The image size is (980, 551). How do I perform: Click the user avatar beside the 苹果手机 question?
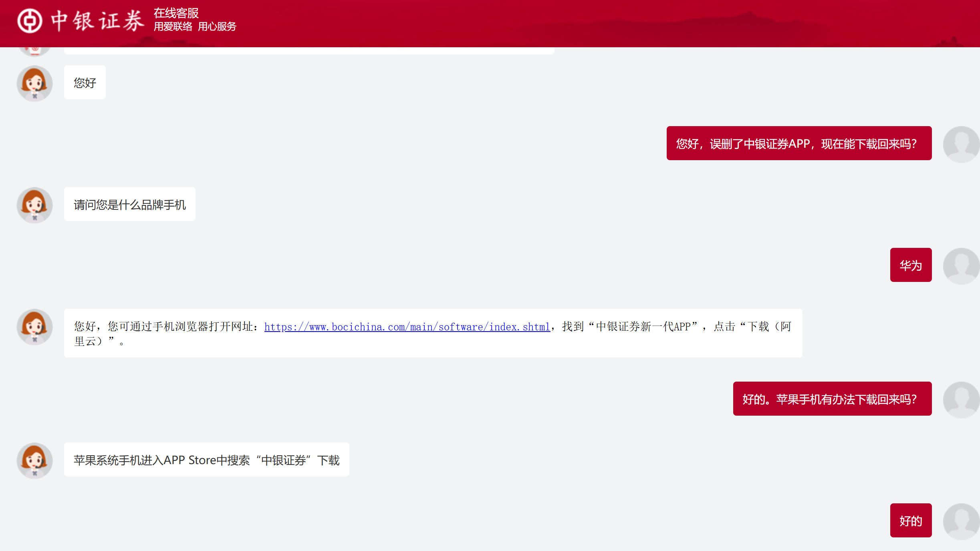click(961, 400)
